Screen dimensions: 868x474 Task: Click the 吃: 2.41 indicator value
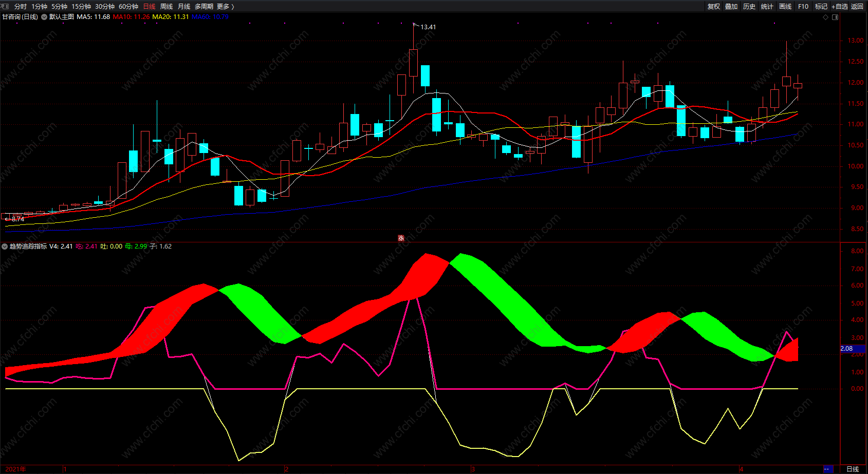(x=86, y=247)
